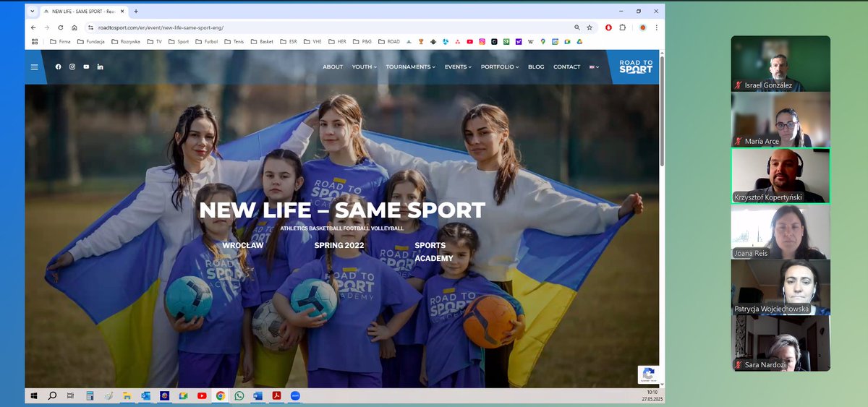Open the ROAD bookmark folder
The image size is (868, 407).
click(389, 42)
